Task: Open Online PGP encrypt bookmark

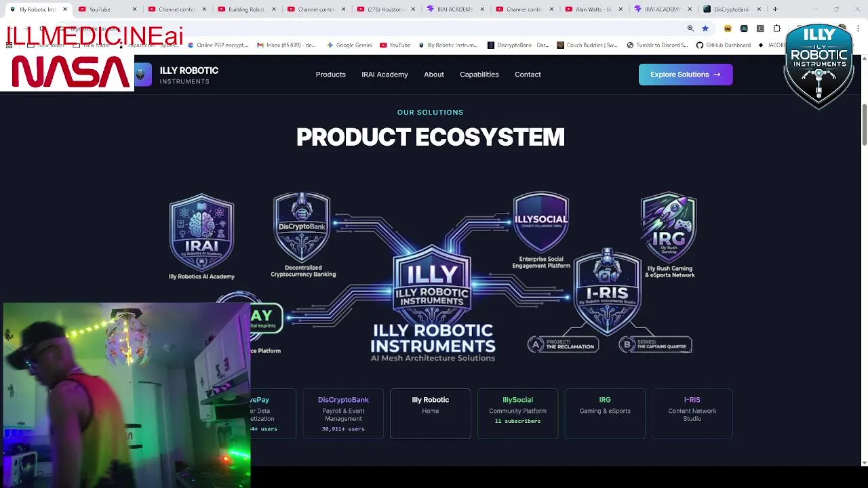Action: [218, 45]
